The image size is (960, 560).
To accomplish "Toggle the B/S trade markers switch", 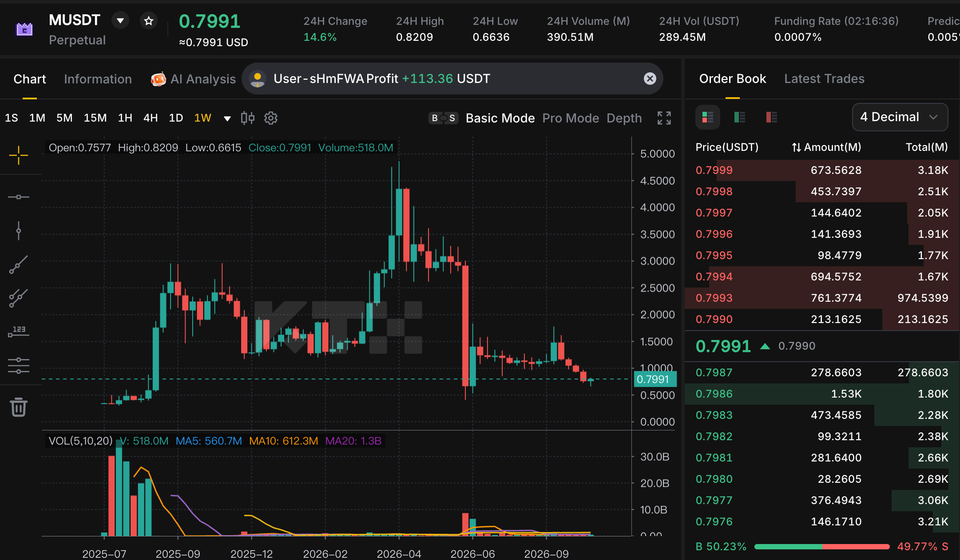I will [443, 118].
